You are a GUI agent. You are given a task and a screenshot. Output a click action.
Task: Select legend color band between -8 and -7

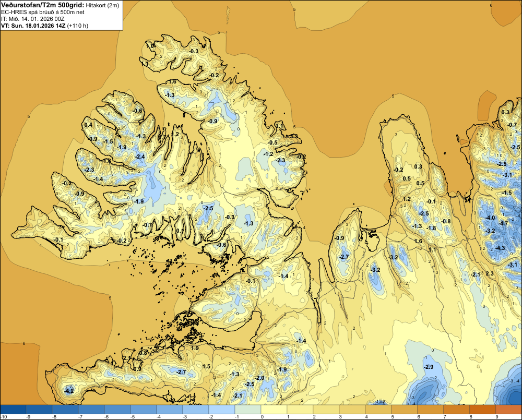65,410
